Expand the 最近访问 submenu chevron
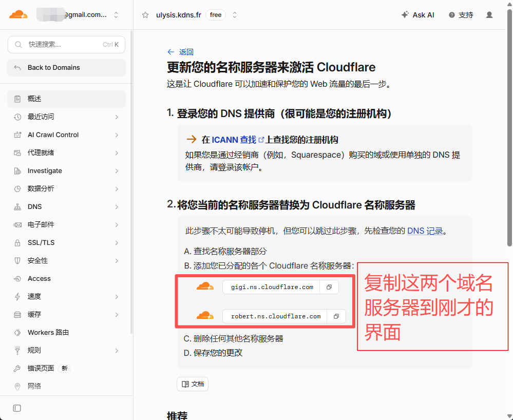This screenshot has width=513, height=420. point(117,117)
